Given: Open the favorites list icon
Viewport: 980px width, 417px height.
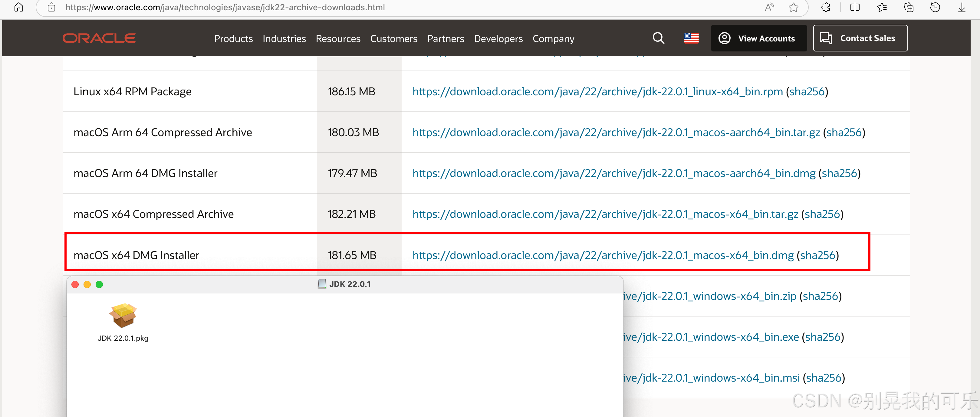Looking at the screenshot, I should click(882, 7).
